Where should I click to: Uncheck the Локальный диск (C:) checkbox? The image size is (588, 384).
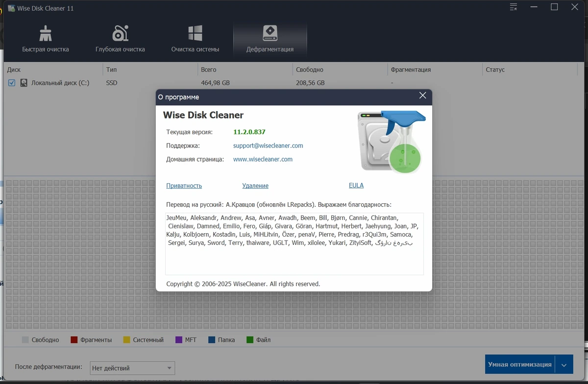pos(12,83)
